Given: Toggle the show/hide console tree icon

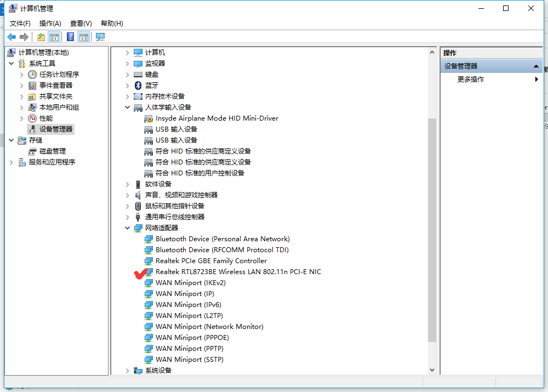Looking at the screenshot, I should (x=54, y=37).
